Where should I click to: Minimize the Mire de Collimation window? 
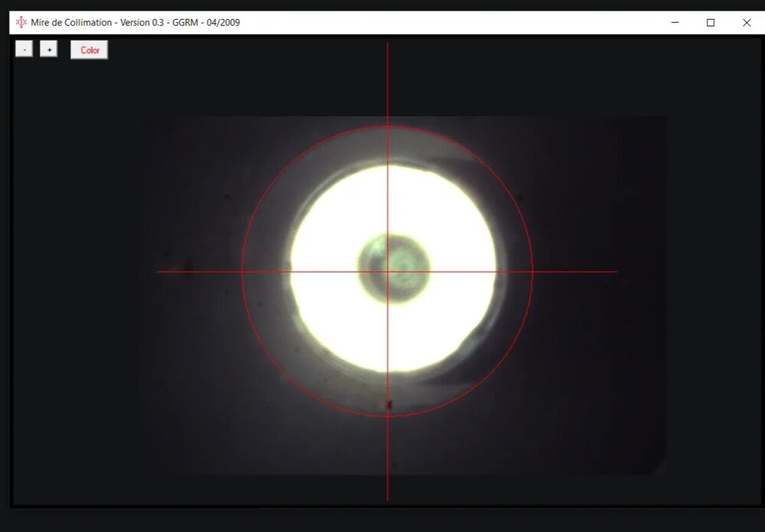pyautogui.click(x=675, y=23)
